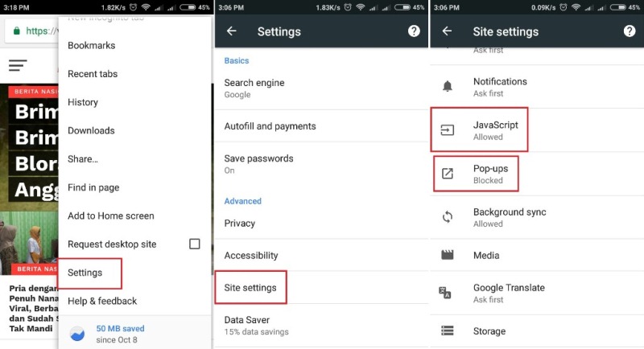This screenshot has width=644, height=349.
Task: Open Data Saver 15% data savings
Action: (321, 326)
